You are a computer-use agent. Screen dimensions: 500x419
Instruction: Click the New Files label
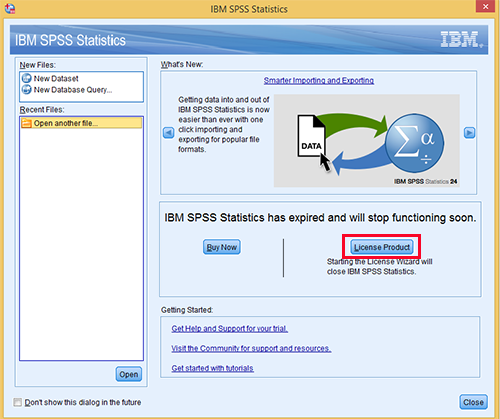38,65
